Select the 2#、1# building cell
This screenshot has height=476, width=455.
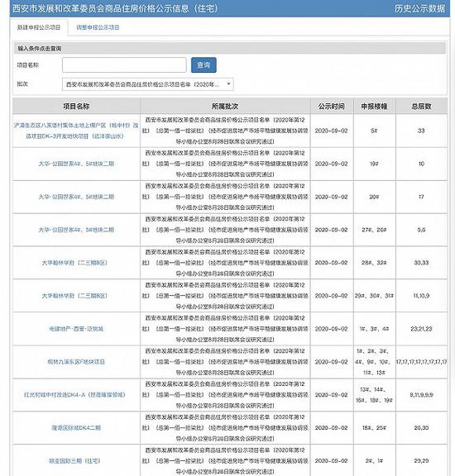(x=374, y=461)
